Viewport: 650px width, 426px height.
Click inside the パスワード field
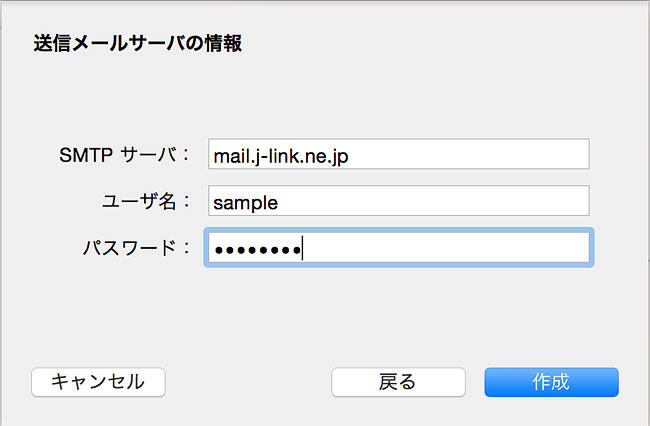coord(399,247)
